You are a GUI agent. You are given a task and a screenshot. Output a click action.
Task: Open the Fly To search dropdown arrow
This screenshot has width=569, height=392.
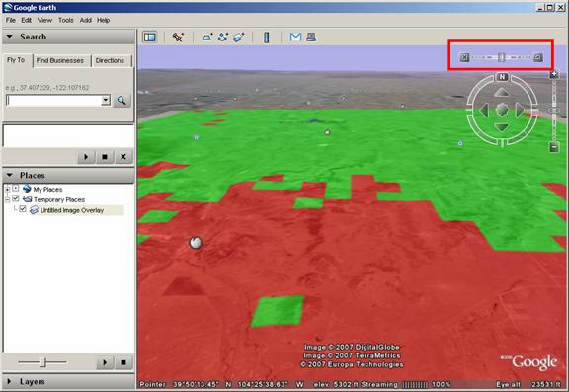(x=106, y=100)
